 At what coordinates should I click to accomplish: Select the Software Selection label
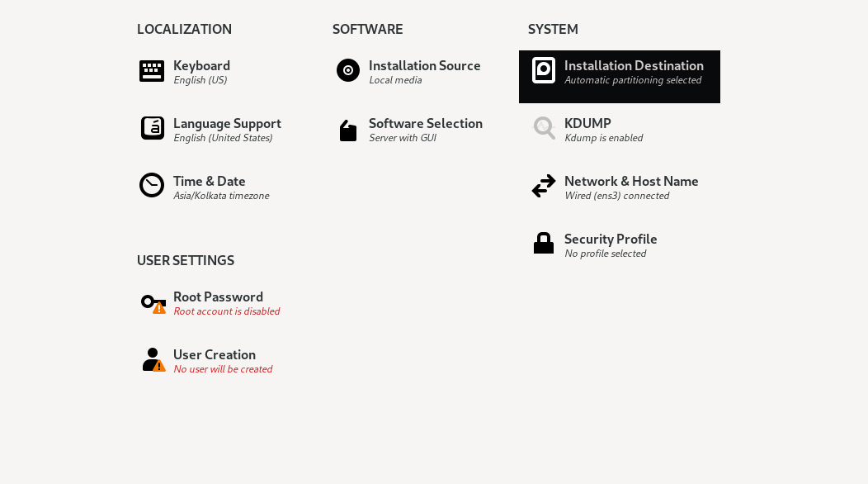(x=426, y=123)
